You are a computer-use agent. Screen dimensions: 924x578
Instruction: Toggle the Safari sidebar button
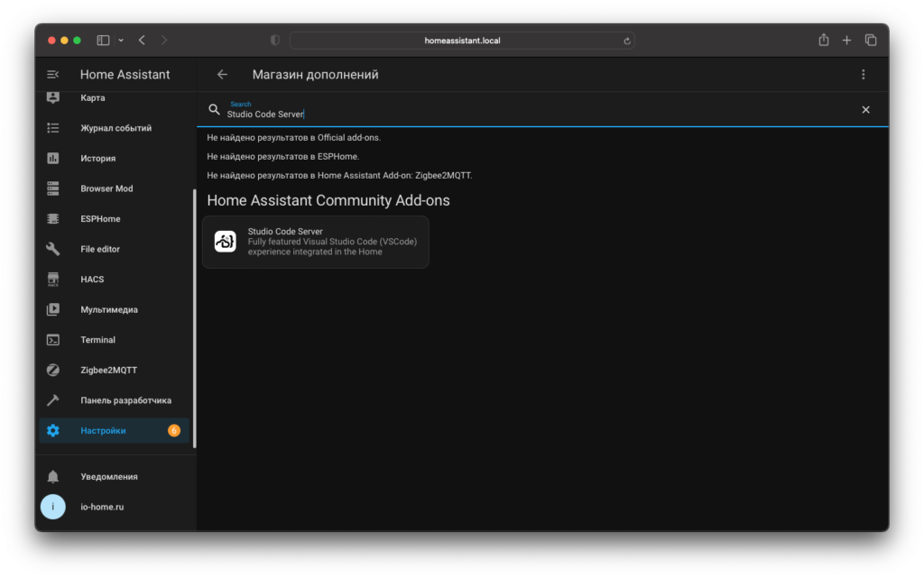(x=103, y=40)
